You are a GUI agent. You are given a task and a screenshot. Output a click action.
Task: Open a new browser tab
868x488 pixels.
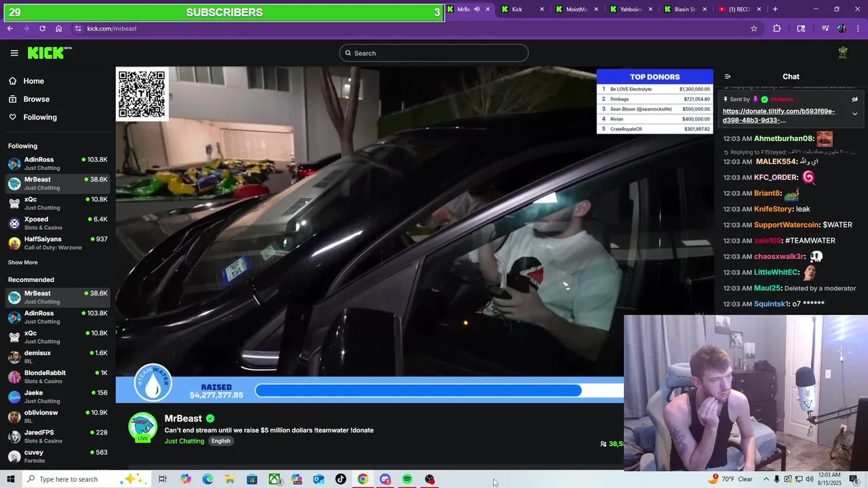coord(775,9)
